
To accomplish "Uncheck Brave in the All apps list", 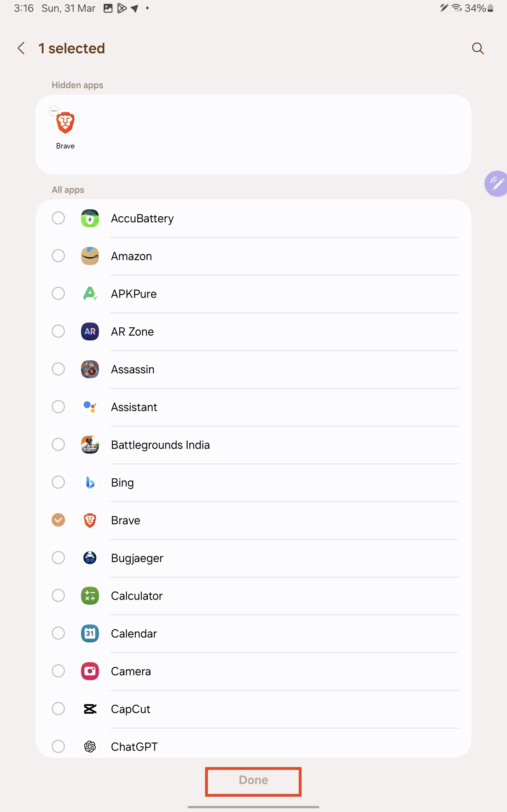I will pos(58,520).
